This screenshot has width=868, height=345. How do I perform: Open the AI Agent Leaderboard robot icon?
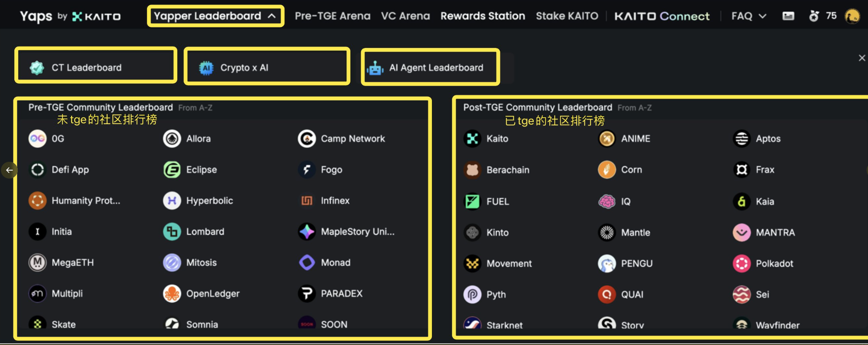(375, 68)
